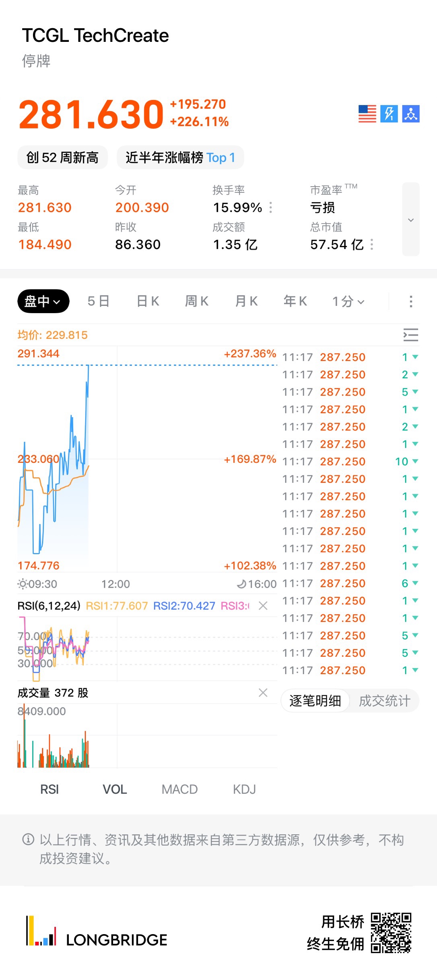
Task: Expand the 盘中 session dropdown
Action: click(43, 301)
